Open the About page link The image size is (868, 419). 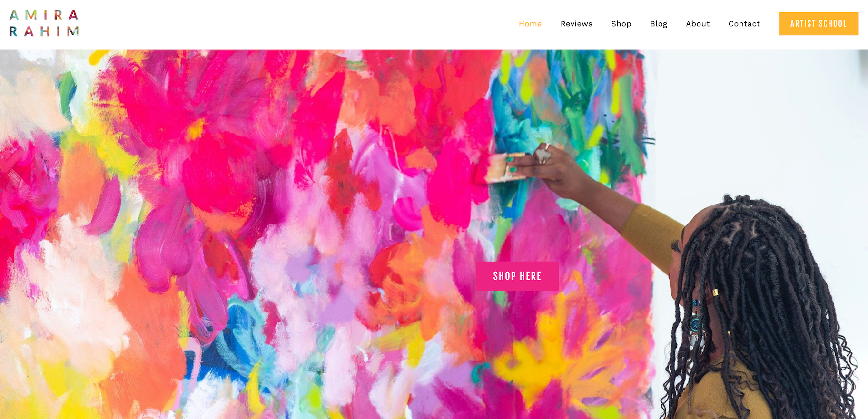(698, 24)
